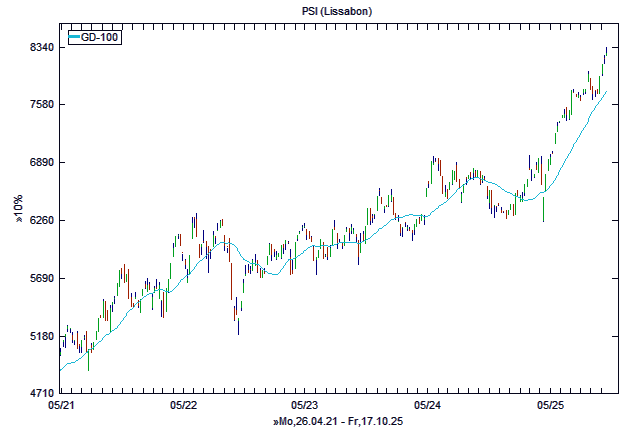Select the 05/23 x-axis date marker
This screenshot has height=430, width=630.
point(305,406)
